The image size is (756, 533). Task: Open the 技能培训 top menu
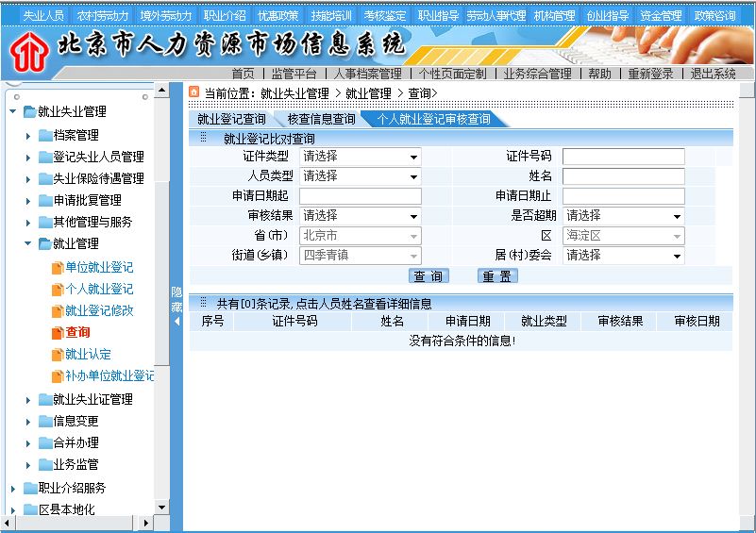click(331, 16)
